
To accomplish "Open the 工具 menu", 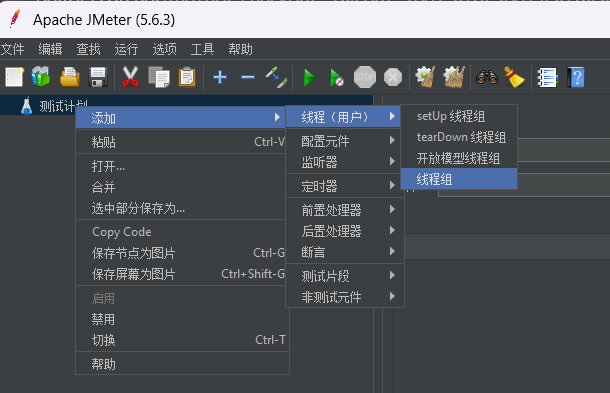I will click(x=202, y=49).
